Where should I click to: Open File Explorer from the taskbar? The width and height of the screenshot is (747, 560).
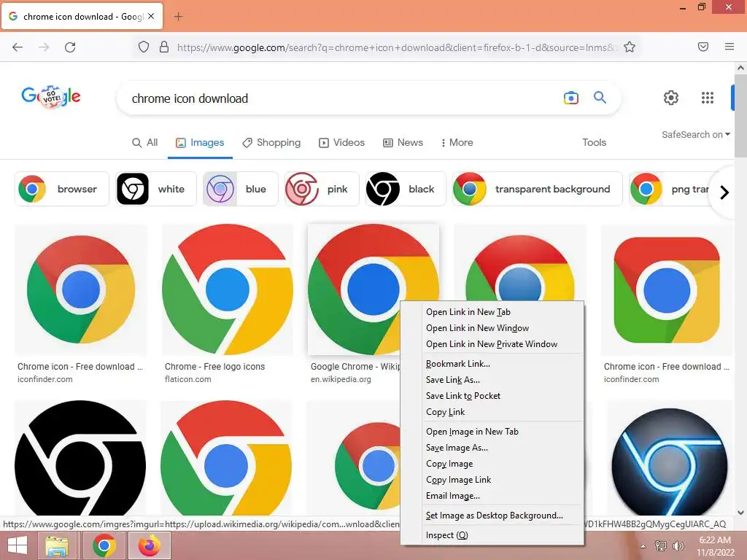coord(57,545)
